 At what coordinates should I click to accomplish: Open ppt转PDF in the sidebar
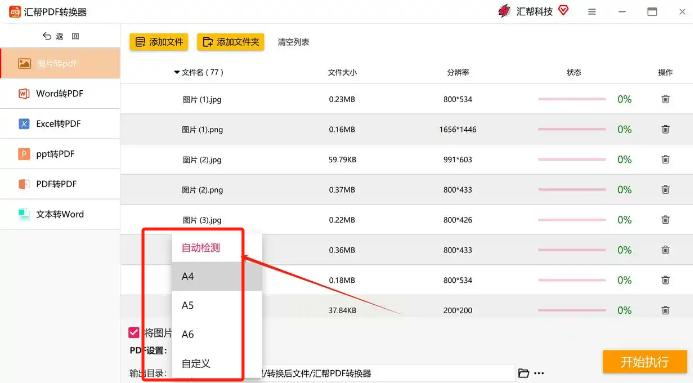[60, 154]
